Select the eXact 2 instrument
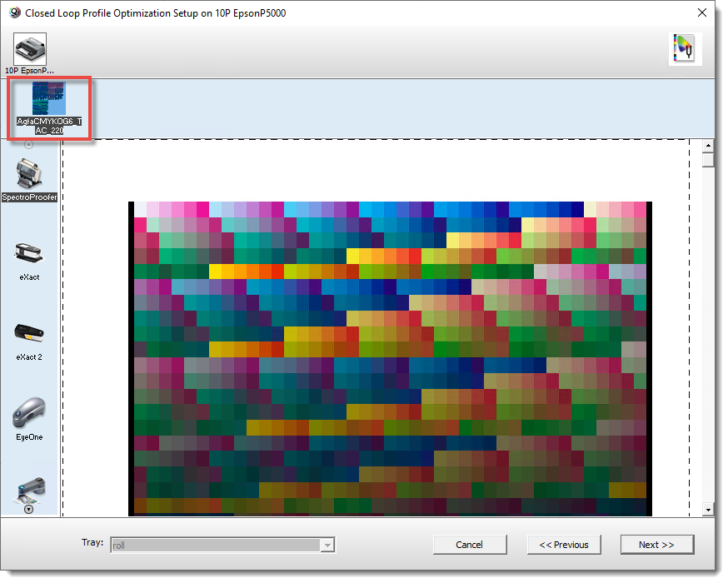The image size is (728, 583). point(29,333)
